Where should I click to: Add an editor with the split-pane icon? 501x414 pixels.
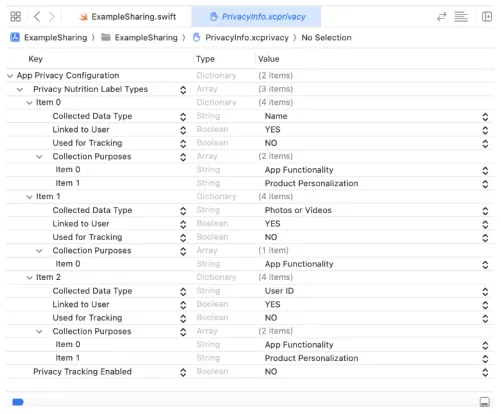[x=487, y=17]
